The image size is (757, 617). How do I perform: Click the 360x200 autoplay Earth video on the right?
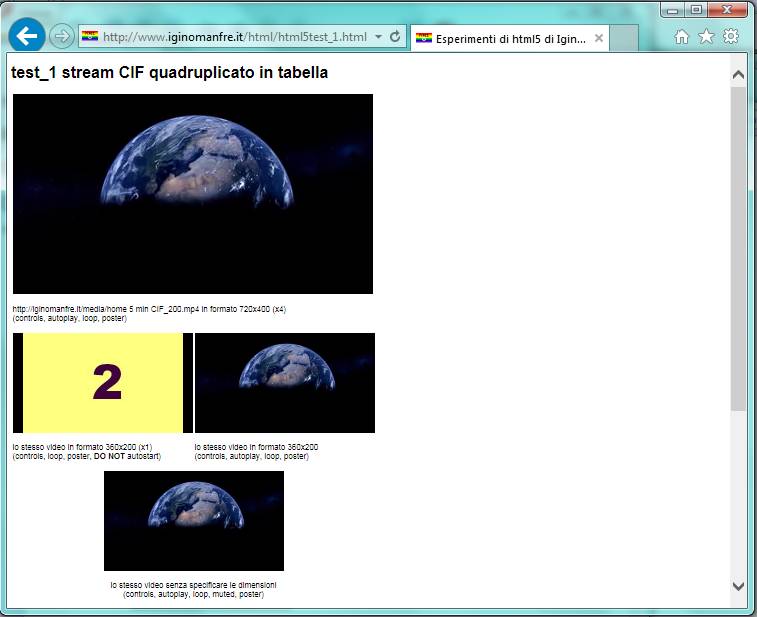(x=285, y=383)
